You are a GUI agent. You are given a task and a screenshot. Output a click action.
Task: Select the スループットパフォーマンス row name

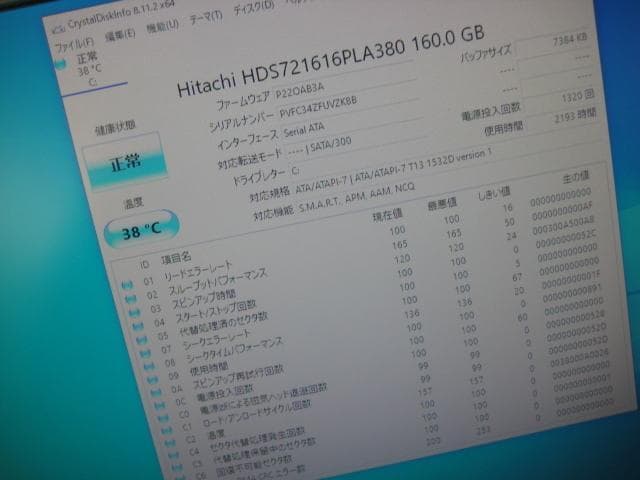pos(218,282)
